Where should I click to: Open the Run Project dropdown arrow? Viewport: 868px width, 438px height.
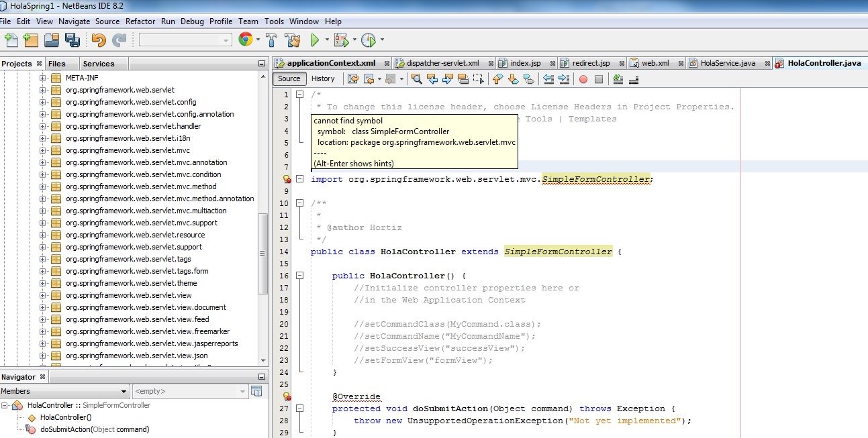click(327, 40)
